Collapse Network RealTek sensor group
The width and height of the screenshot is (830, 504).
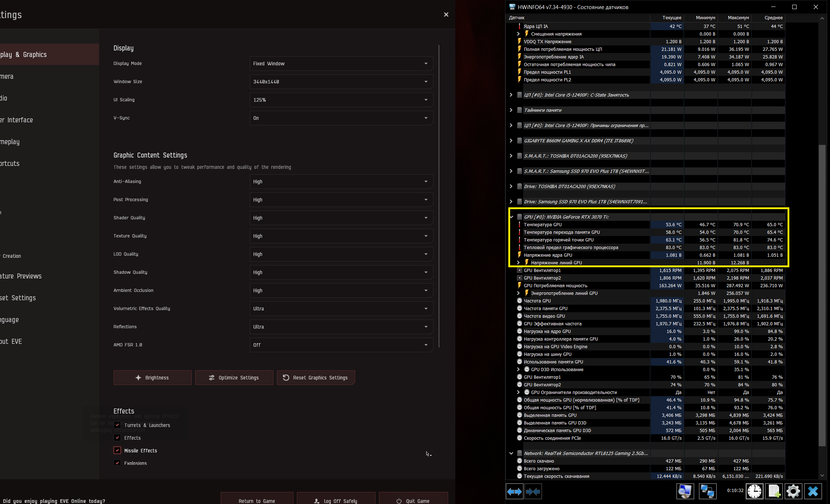(511, 453)
